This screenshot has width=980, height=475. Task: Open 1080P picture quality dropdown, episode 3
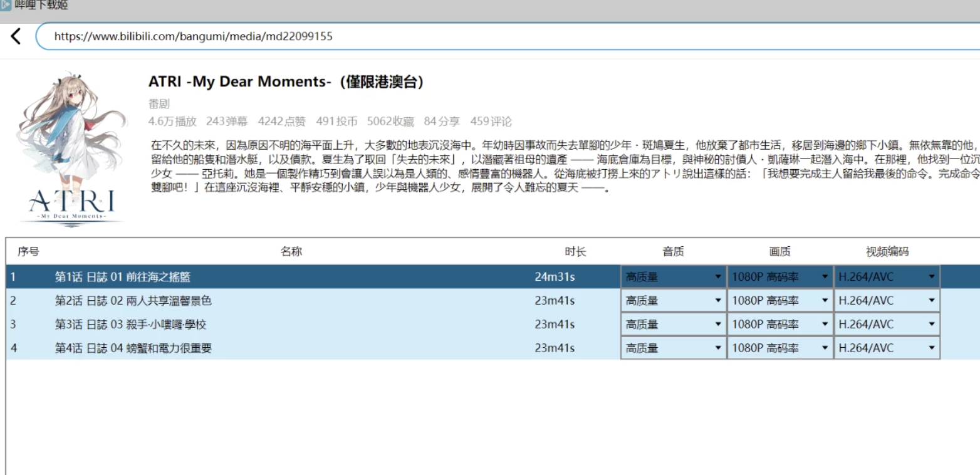(x=780, y=325)
